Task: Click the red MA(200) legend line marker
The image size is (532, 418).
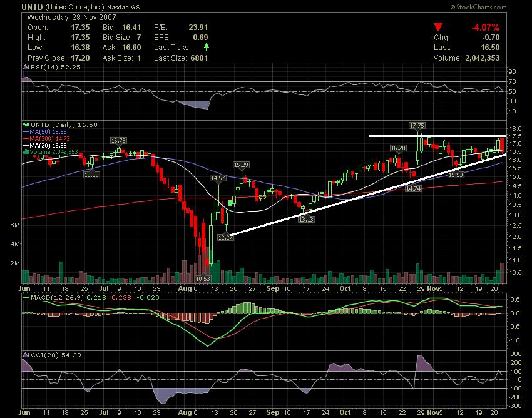Action: pyautogui.click(x=26, y=138)
